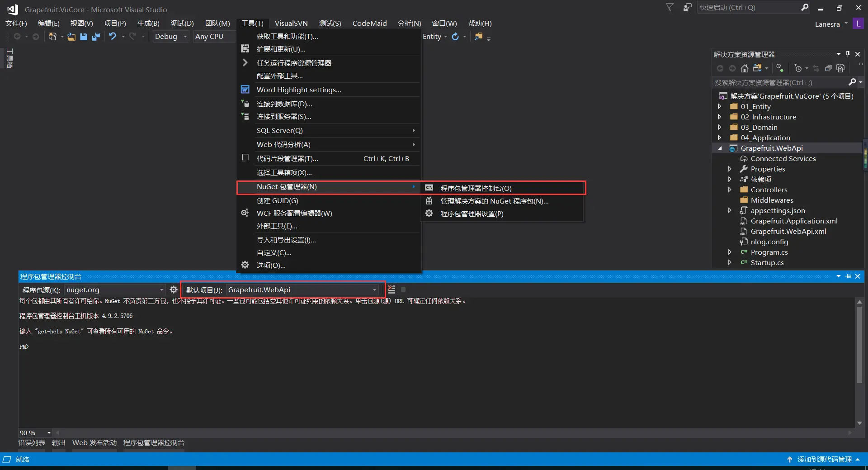Open the 调试(D) menu
The width and height of the screenshot is (868, 470).
pyautogui.click(x=182, y=24)
